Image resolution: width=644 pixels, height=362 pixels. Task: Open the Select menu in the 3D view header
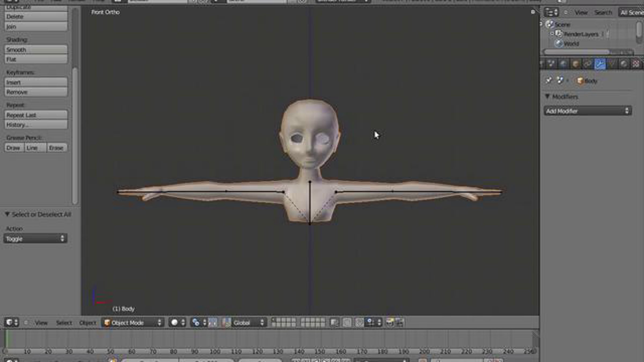coord(64,323)
